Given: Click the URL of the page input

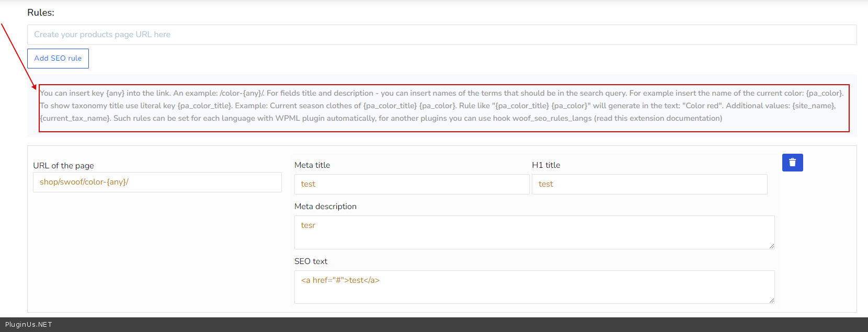Looking at the screenshot, I should point(157,182).
